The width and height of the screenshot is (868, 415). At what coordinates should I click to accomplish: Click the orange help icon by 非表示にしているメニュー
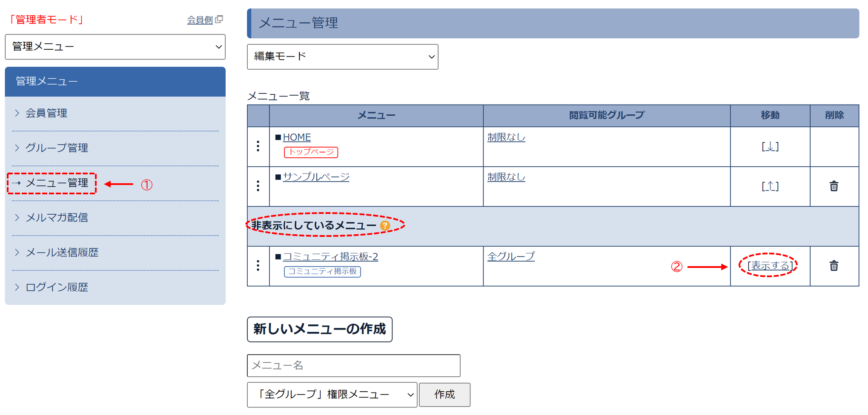385,226
